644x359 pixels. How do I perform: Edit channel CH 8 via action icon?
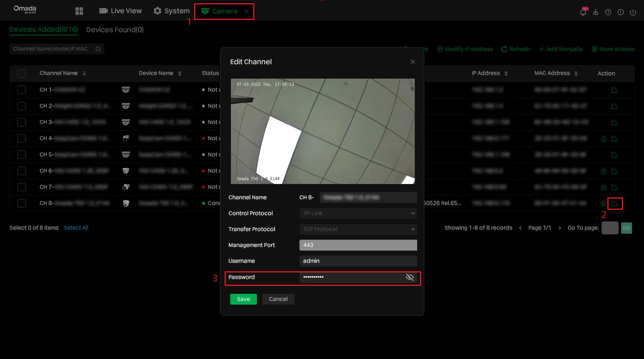[614, 204]
